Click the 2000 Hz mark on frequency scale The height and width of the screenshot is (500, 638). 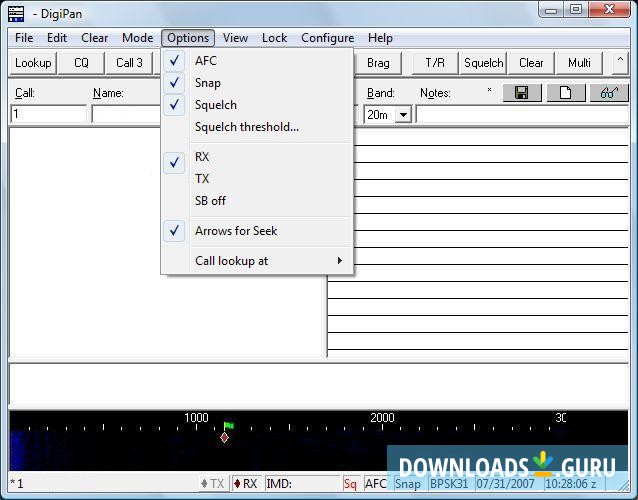point(382,418)
